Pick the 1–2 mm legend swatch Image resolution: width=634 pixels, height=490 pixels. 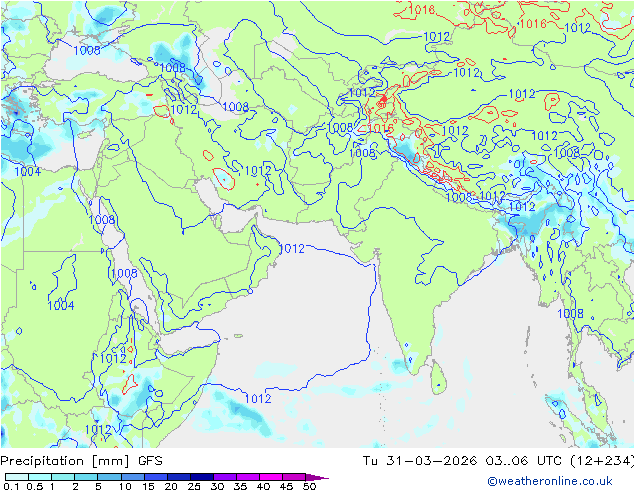point(63,477)
